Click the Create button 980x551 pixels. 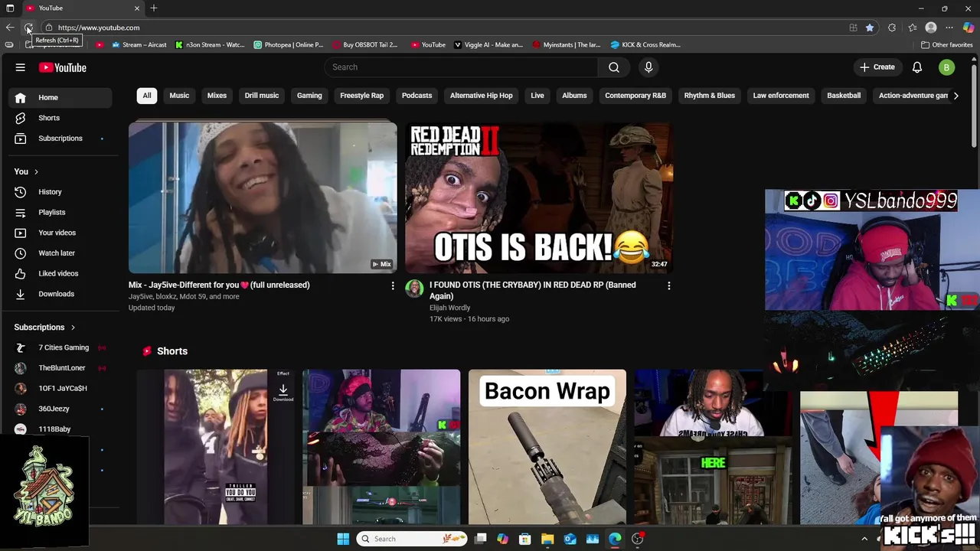click(877, 67)
